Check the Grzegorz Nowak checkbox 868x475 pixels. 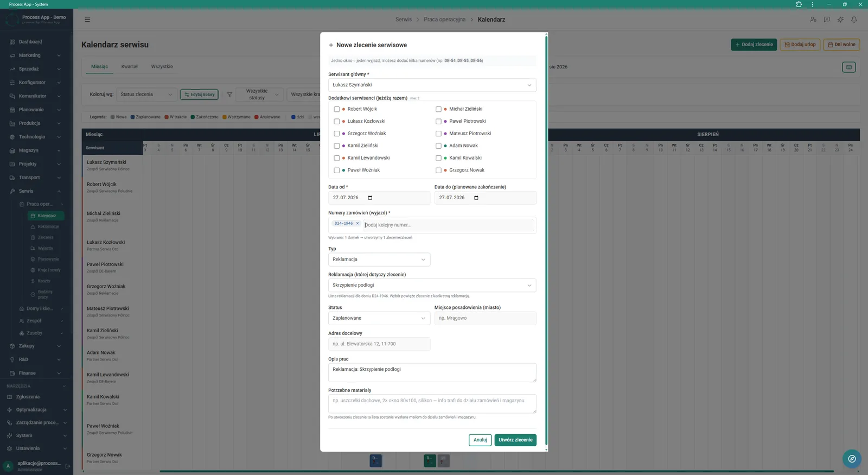pyautogui.click(x=438, y=170)
